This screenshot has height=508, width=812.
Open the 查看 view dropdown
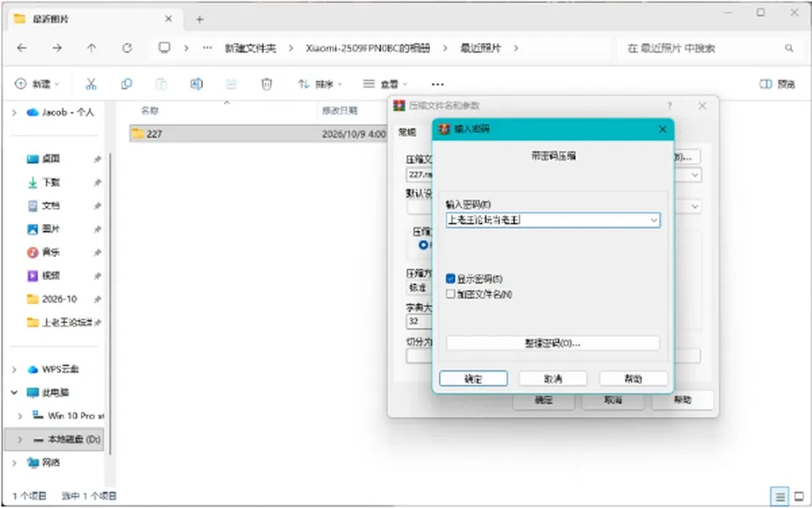click(x=386, y=84)
